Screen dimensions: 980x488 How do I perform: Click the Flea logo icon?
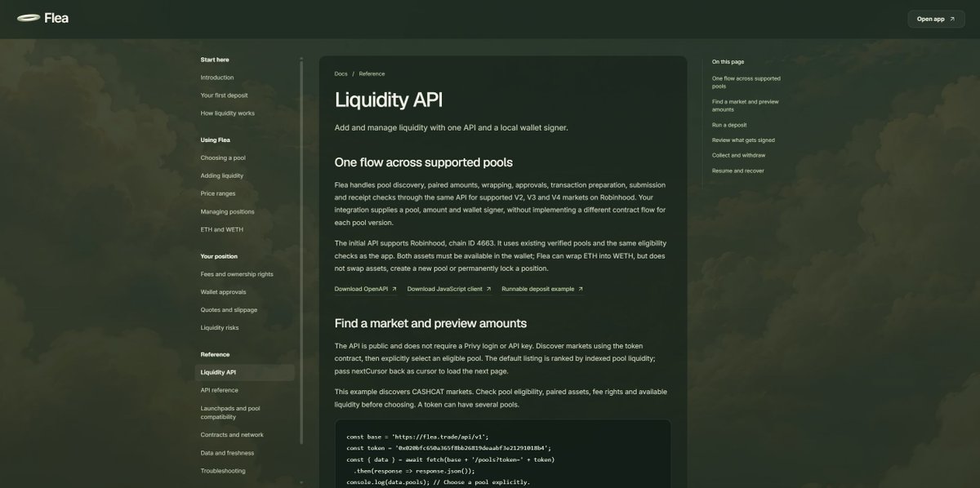click(x=29, y=18)
